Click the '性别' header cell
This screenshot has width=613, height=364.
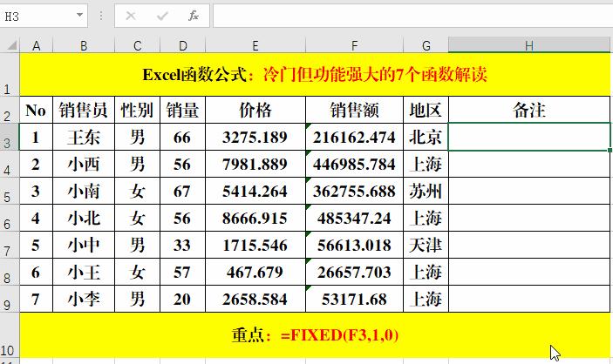click(137, 110)
